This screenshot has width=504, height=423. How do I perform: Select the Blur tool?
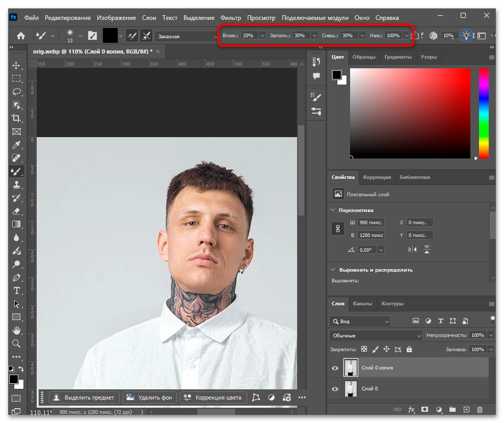pyautogui.click(x=16, y=237)
